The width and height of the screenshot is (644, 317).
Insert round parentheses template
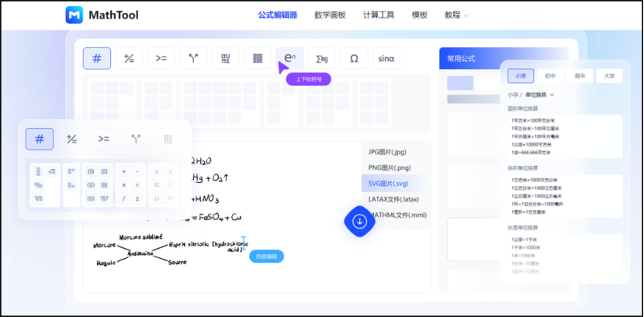(x=92, y=171)
